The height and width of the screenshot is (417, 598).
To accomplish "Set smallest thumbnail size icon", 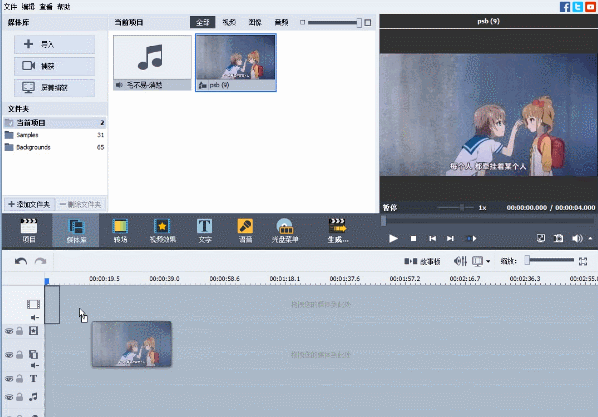I will [302, 23].
